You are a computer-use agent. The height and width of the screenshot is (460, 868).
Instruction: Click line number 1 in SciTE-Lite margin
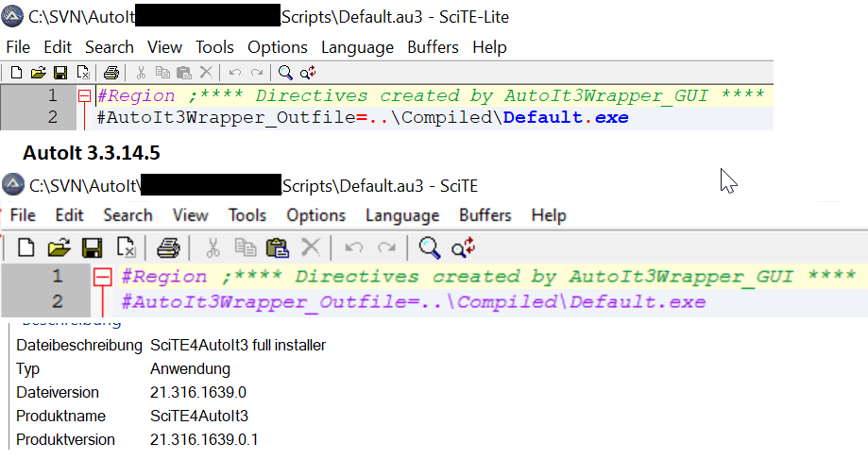(53, 95)
